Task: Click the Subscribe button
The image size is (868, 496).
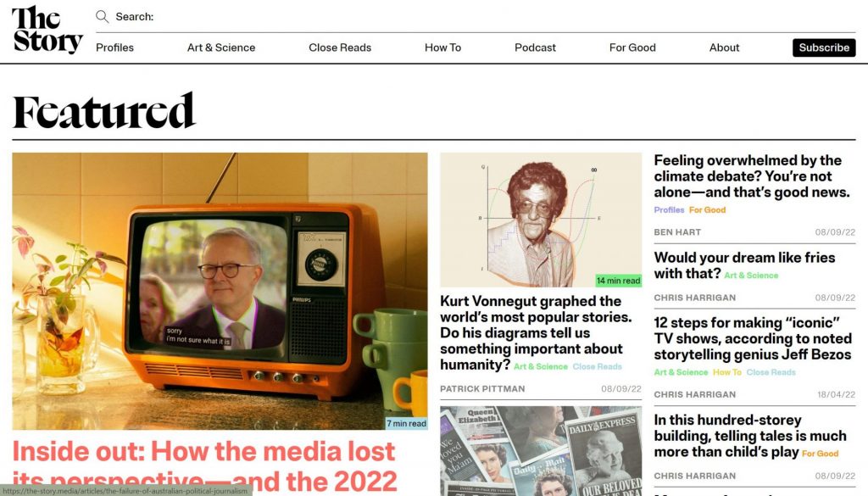Action: [x=824, y=47]
